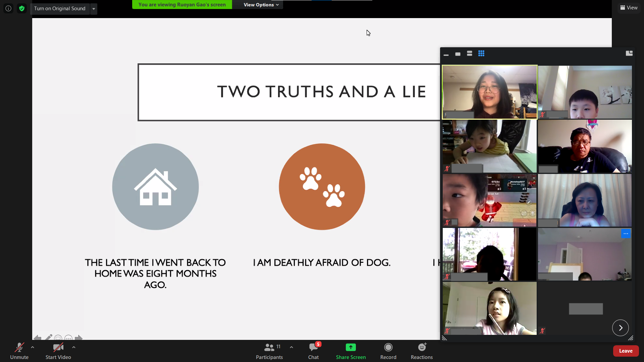Select the speaker's highlighted video thumbnail

[489, 92]
